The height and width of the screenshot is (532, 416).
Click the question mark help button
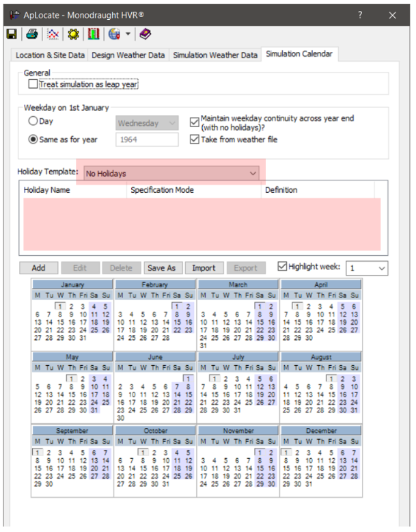tap(360, 14)
